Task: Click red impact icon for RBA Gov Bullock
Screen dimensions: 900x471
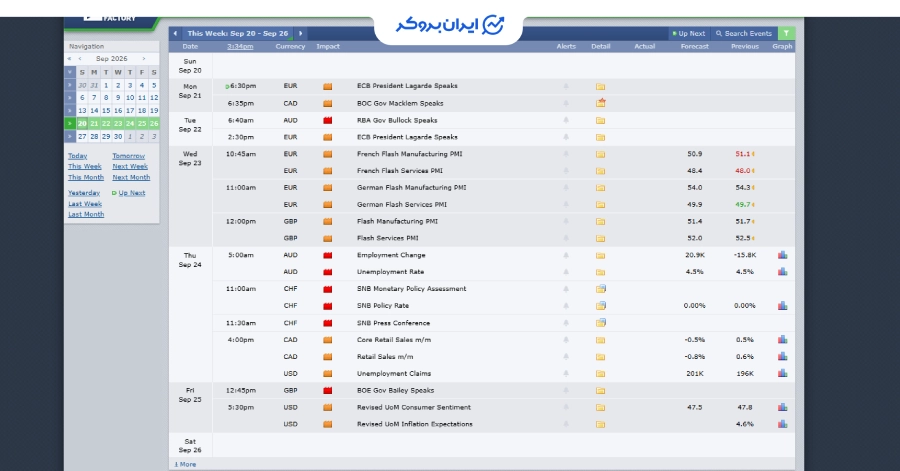Action: 328,120
